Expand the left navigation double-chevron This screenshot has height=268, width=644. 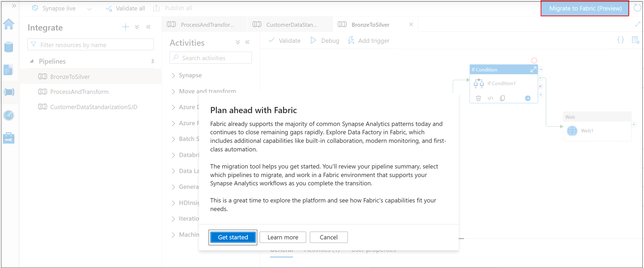pyautogui.click(x=14, y=6)
